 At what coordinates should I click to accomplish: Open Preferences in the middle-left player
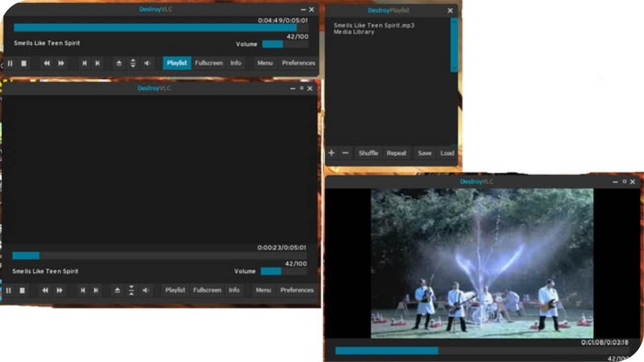point(297,290)
